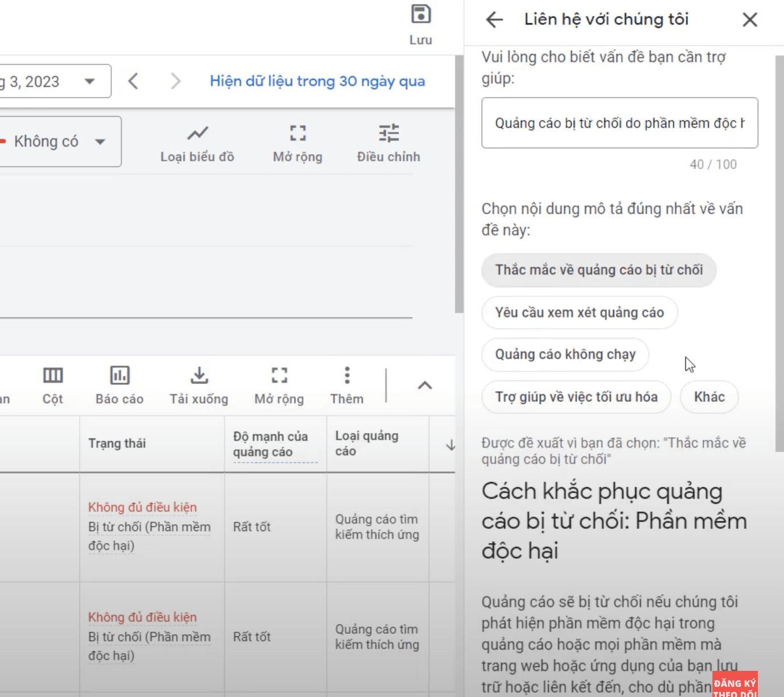The height and width of the screenshot is (697, 784).
Task: Choose "Yêu cầu xem xét quảng cáo" option
Action: pos(579,313)
